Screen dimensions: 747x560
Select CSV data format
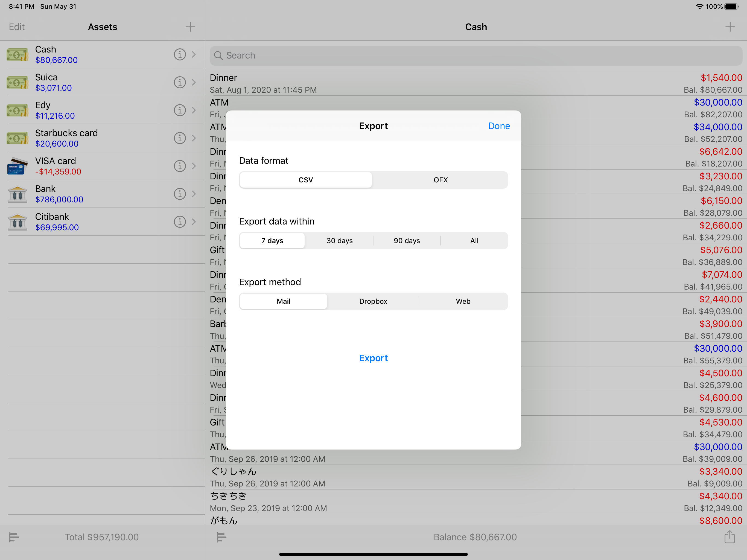pyautogui.click(x=306, y=180)
